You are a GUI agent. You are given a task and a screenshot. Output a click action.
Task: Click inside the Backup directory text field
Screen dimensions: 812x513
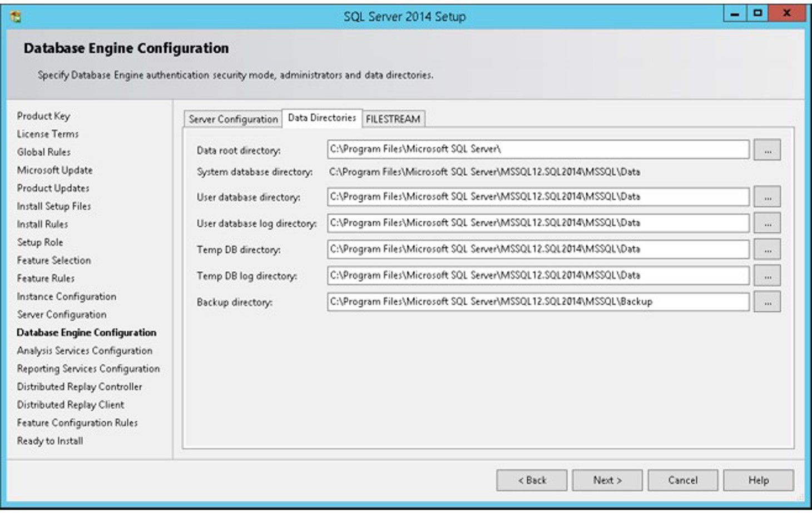538,301
